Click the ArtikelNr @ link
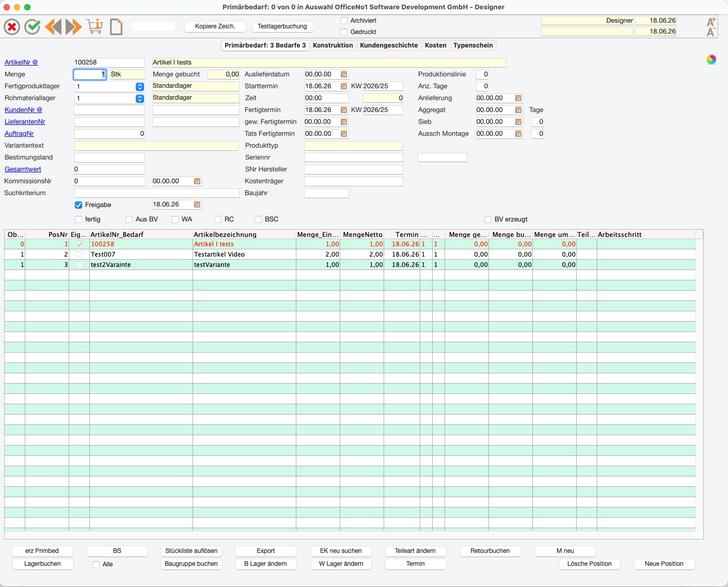 click(x=21, y=62)
